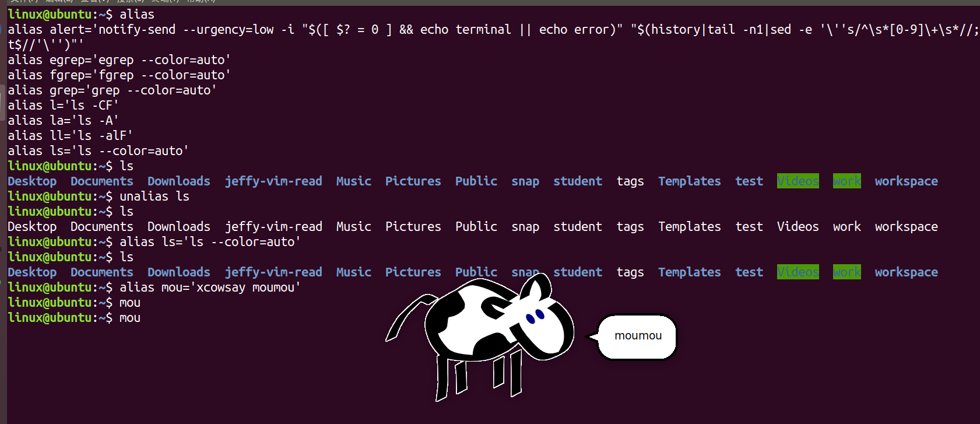980x424 pixels.
Task: Click the uncolored Downloads entry in ls output
Action: [178, 226]
